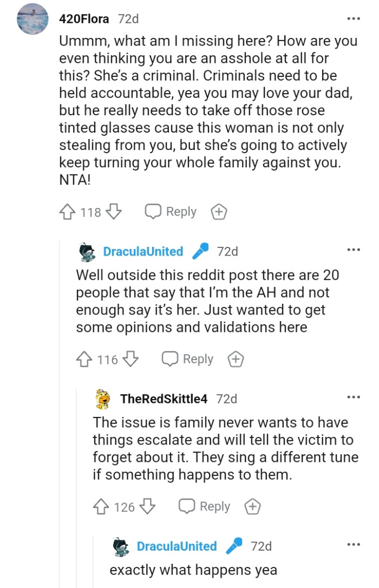This screenshot has width=379, height=588.
Task: Click the award icon on 420Flora's comment
Action: (219, 212)
